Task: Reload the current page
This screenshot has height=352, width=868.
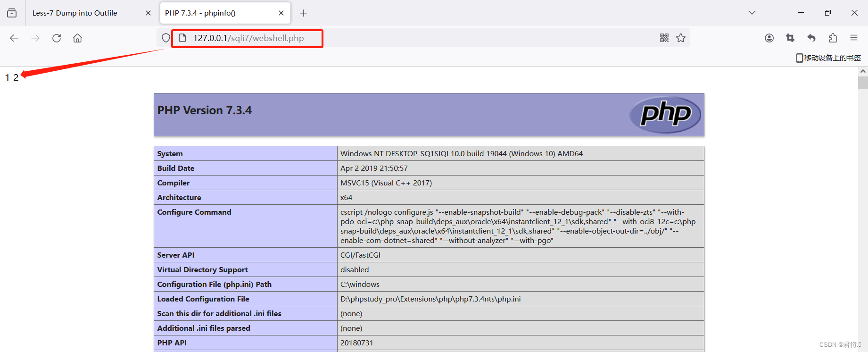Action: 57,38
